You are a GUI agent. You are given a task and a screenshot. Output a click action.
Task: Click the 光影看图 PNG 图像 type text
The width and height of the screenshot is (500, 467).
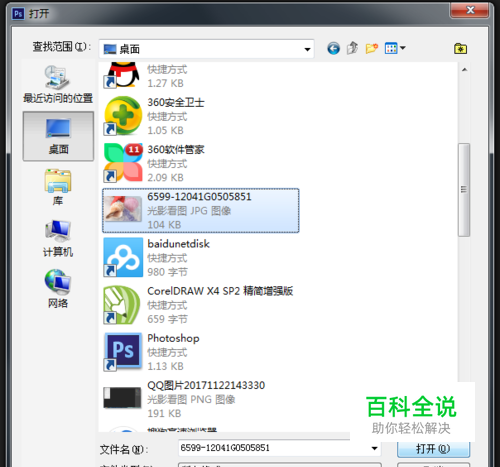[191, 399]
